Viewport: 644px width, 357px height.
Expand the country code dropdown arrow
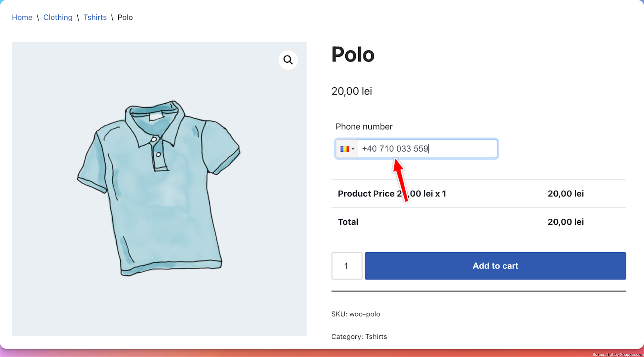tap(353, 149)
